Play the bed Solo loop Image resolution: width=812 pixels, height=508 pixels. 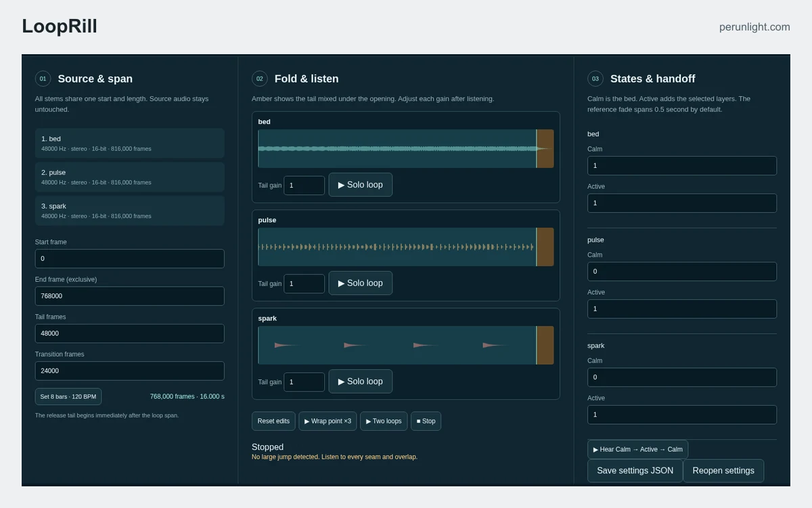pos(360,185)
